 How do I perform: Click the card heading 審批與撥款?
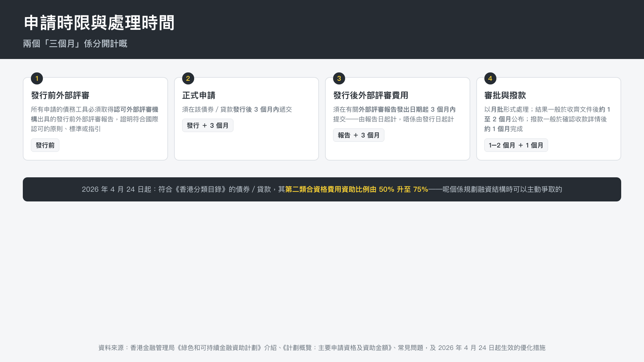pyautogui.click(x=505, y=96)
